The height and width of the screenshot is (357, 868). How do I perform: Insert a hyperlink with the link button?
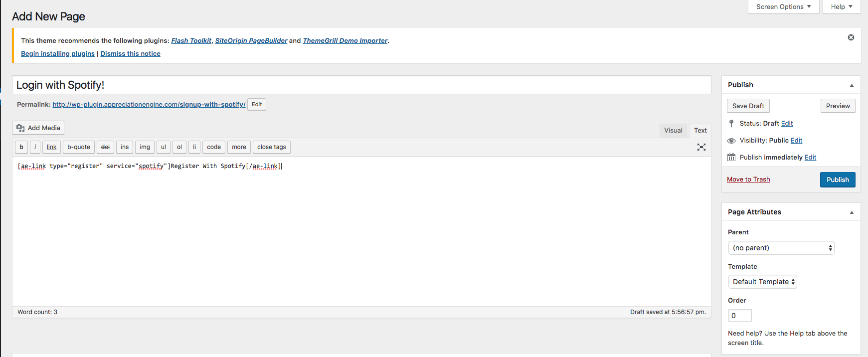click(x=52, y=147)
